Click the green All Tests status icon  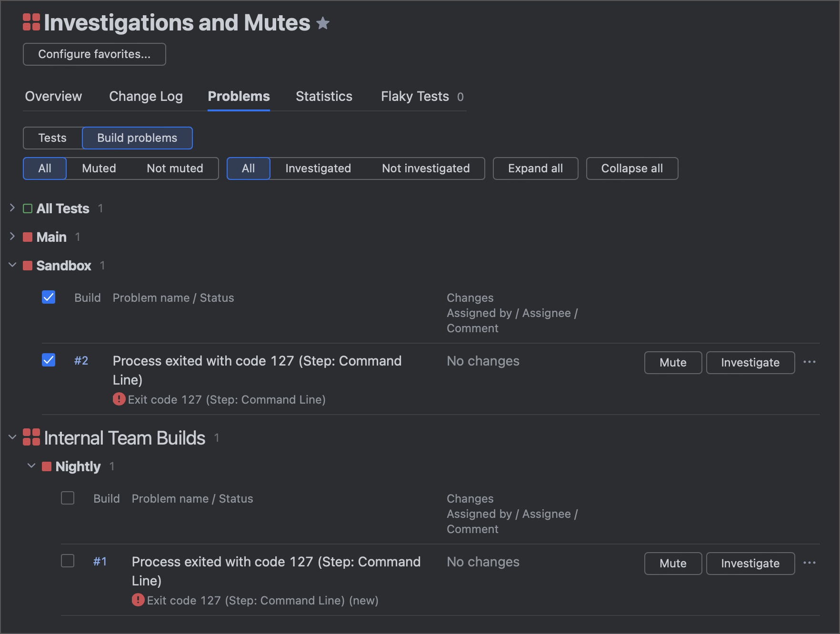tap(28, 208)
